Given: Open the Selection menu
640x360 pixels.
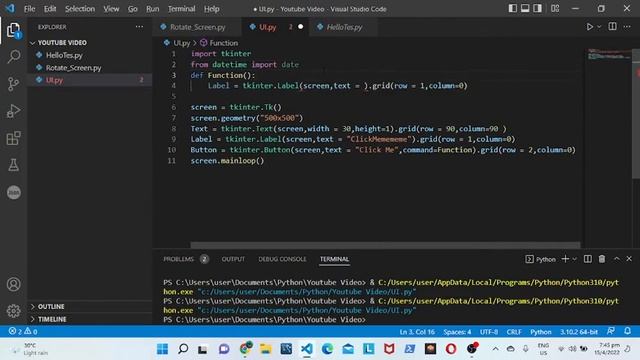Looking at the screenshot, I should click(x=80, y=9).
